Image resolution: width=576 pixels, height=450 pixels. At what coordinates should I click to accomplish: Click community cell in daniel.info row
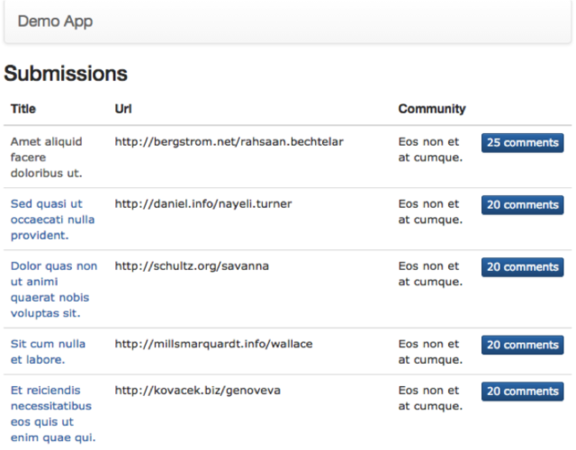(431, 212)
